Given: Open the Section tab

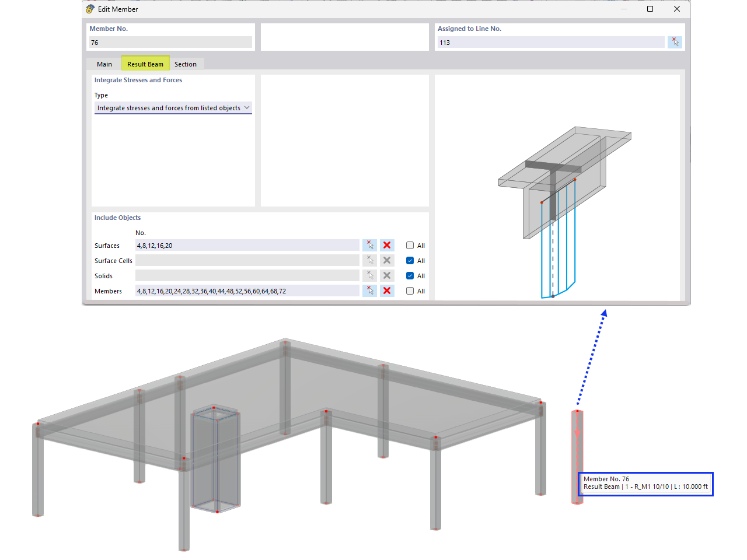Looking at the screenshot, I should pos(186,64).
